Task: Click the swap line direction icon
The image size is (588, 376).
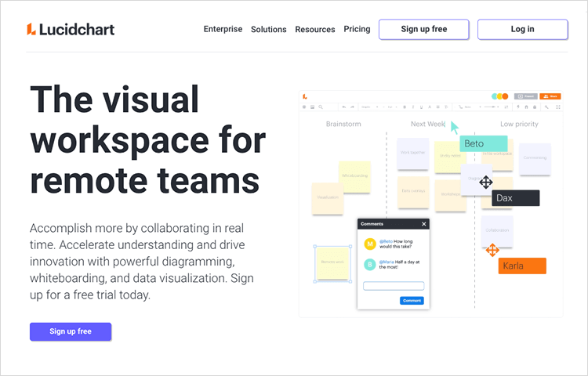Action: pyautogui.click(x=506, y=107)
